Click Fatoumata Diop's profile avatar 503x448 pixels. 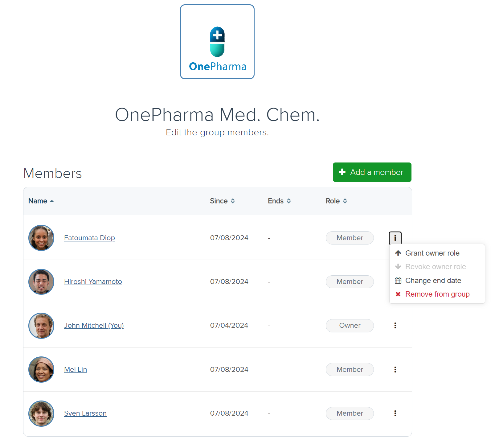41,238
